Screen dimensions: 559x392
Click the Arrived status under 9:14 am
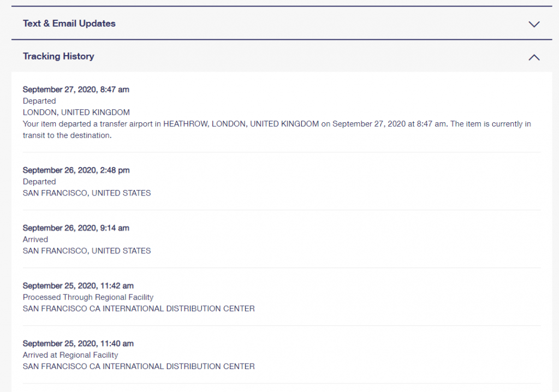click(35, 239)
